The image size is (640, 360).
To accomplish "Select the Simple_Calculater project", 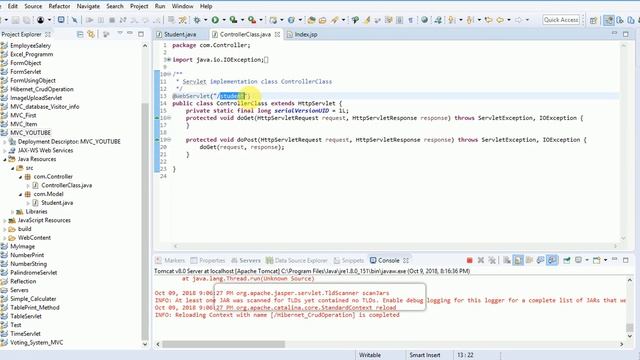I will pos(33,299).
